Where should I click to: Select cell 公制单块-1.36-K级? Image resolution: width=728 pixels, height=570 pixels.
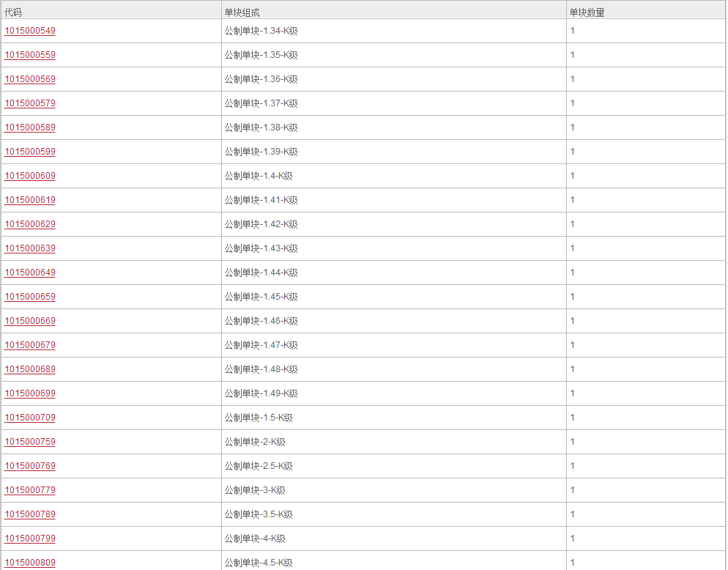point(394,79)
